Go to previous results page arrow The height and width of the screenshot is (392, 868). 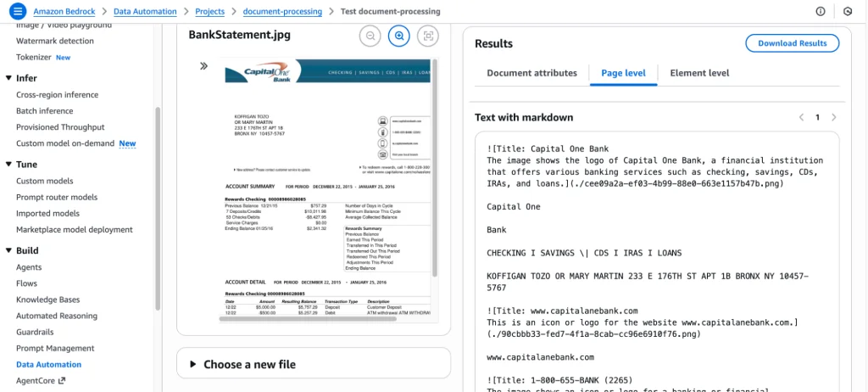[801, 118]
